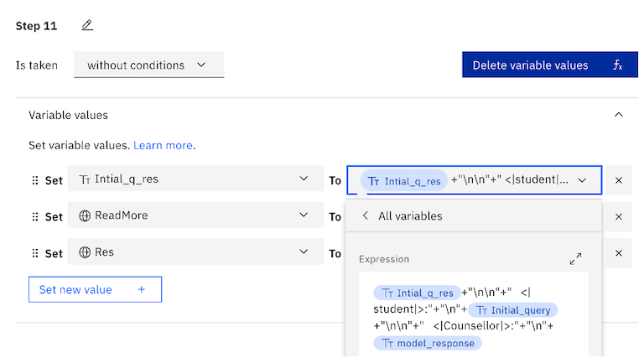Viewport: 644px width, 358px height.
Task: Open the Learn more link
Action: point(164,145)
